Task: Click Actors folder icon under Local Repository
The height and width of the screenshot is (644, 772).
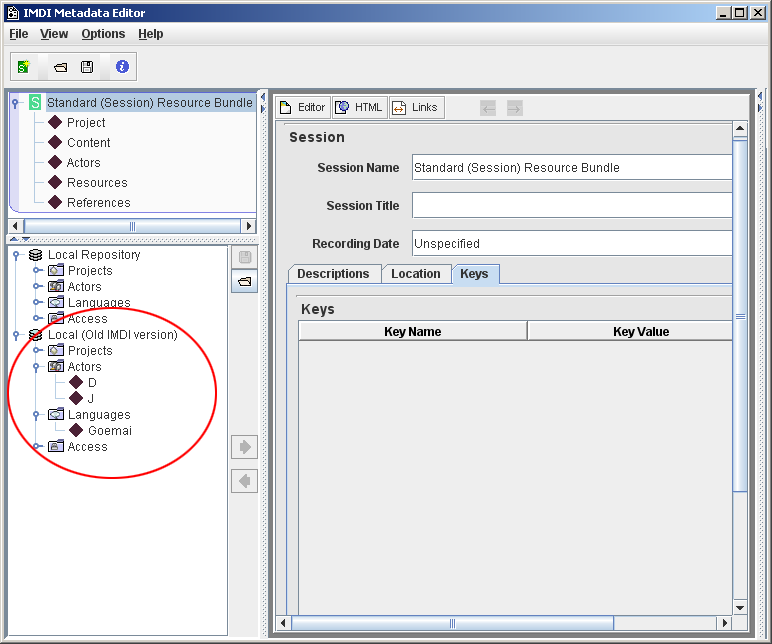Action: [x=56, y=286]
